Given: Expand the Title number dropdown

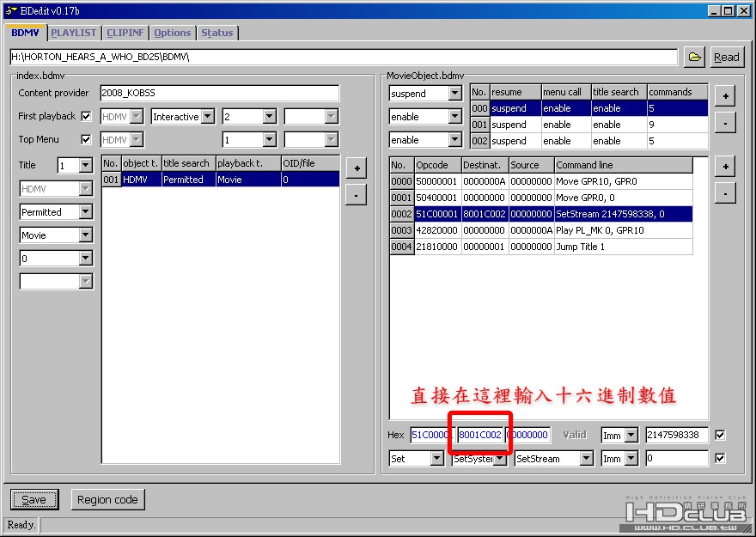Looking at the screenshot, I should [x=85, y=165].
